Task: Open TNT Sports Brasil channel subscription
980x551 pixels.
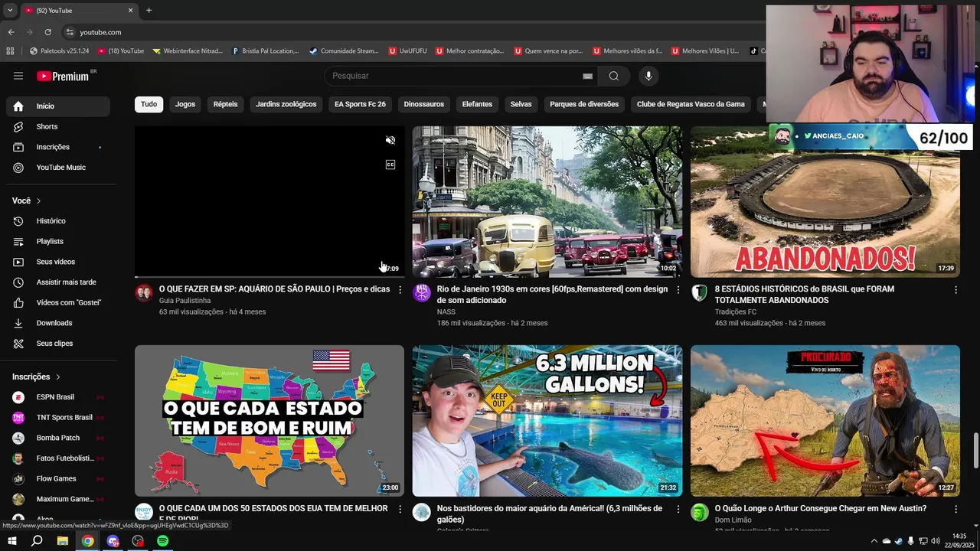Action: click(x=58, y=417)
